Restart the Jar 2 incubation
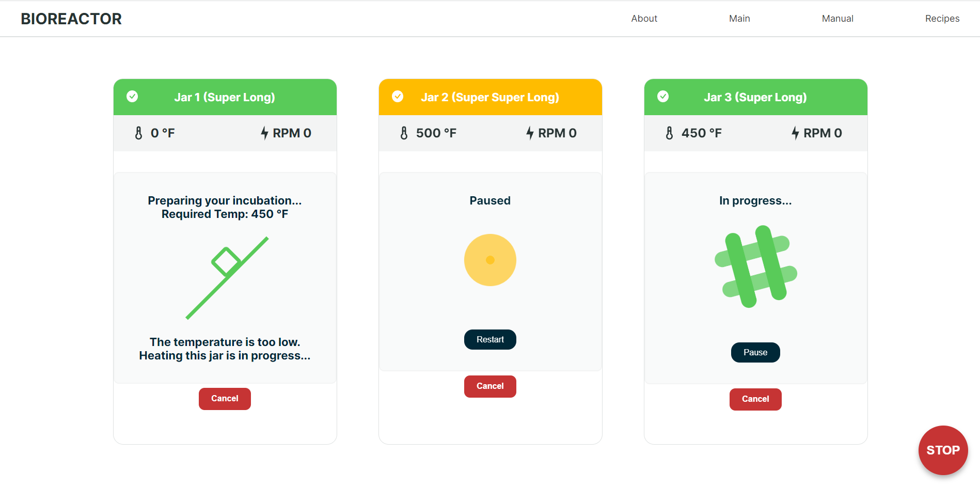 click(489, 339)
